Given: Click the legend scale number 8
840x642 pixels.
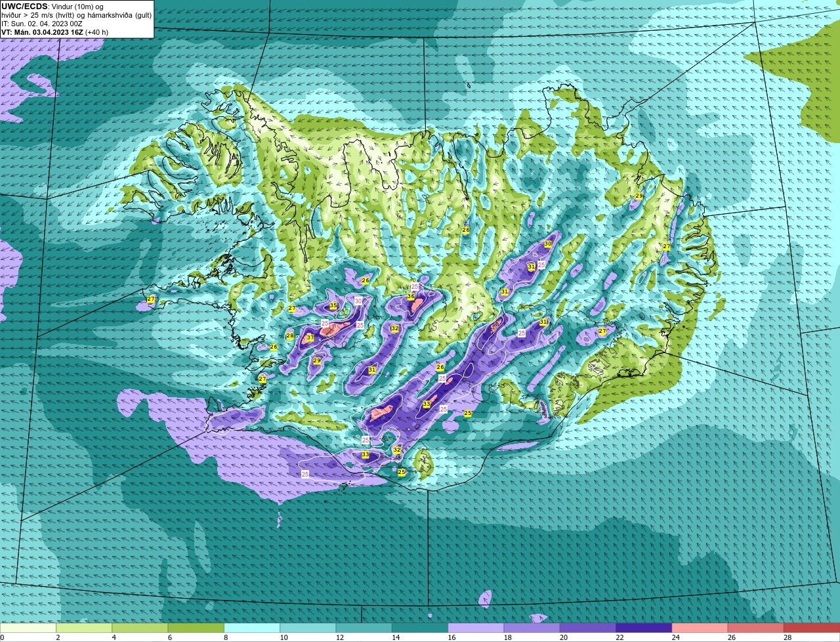Looking at the screenshot, I should tap(226, 637).
